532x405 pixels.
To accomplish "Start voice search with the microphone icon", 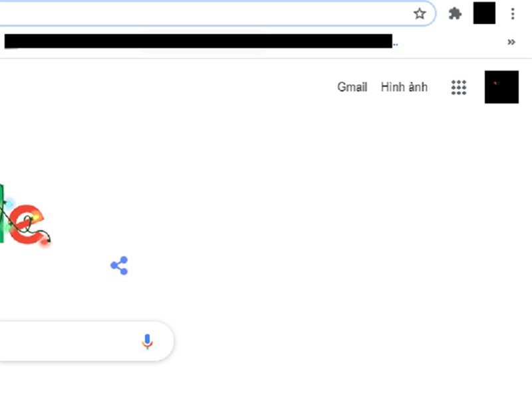I will (148, 341).
